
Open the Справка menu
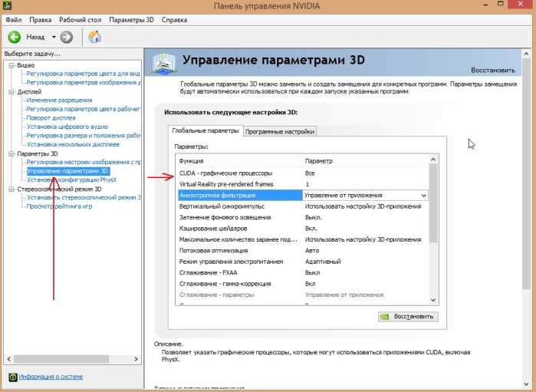coord(174,20)
